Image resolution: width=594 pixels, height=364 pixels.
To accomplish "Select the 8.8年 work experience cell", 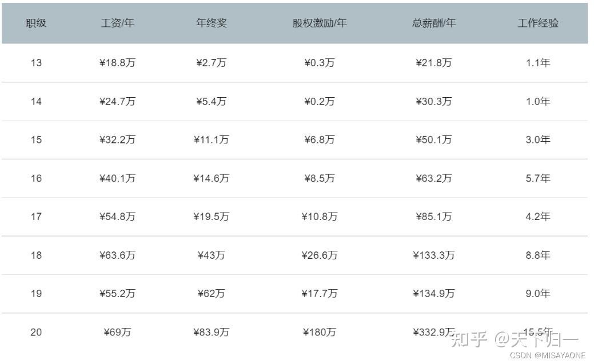I will pos(538,255).
